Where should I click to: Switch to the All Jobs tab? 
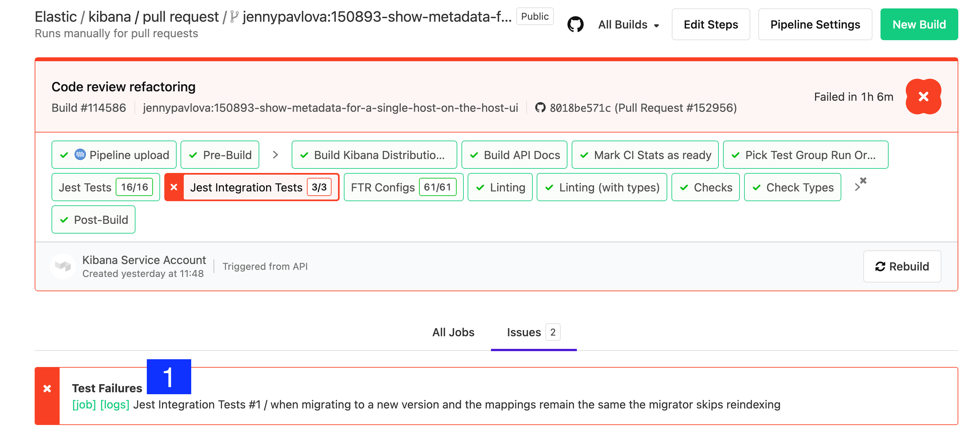point(453,332)
